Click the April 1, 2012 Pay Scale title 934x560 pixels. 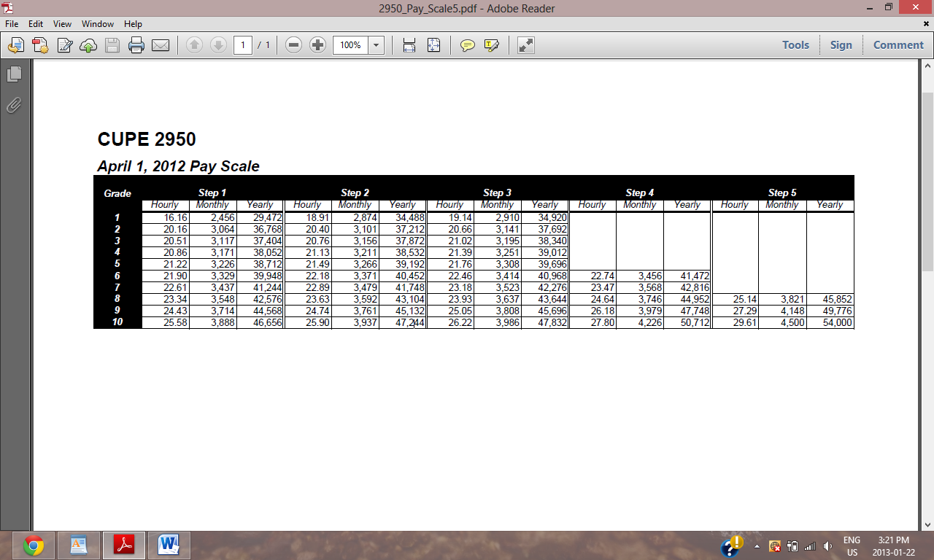(178, 166)
